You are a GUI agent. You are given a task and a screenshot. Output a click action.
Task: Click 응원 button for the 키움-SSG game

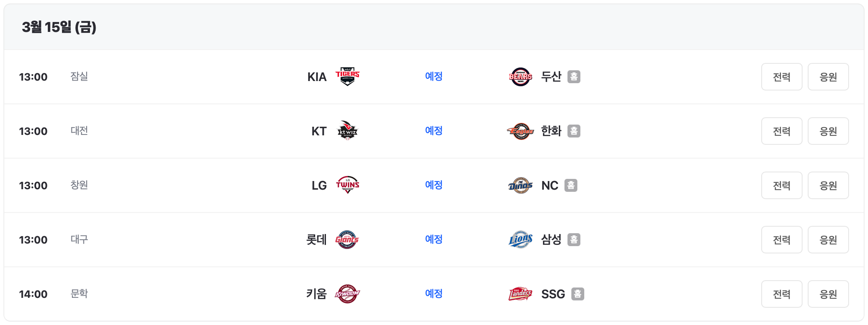828,294
